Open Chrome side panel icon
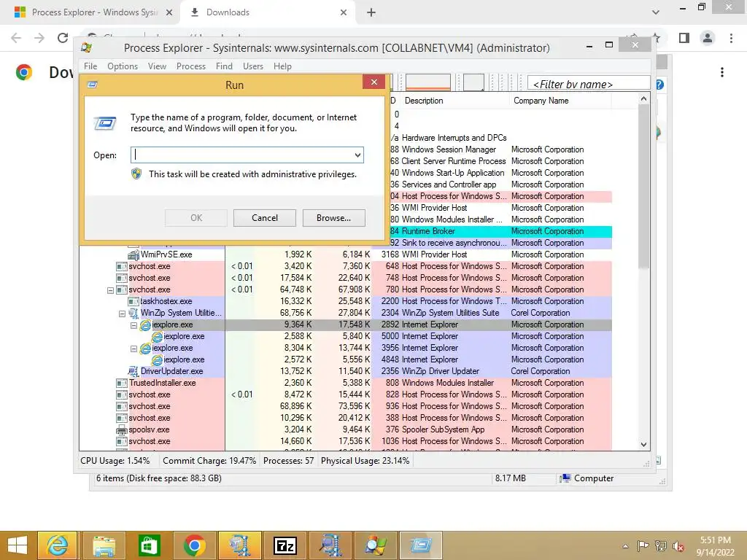Screen dimensions: 747x560 pyautogui.click(x=684, y=38)
